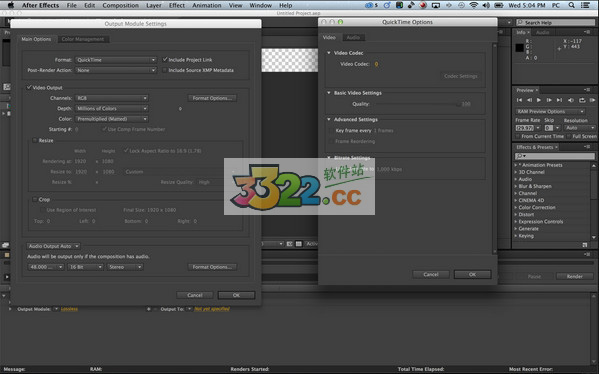Expand the Animation Presets category
The height and width of the screenshot is (374, 599).
click(516, 165)
